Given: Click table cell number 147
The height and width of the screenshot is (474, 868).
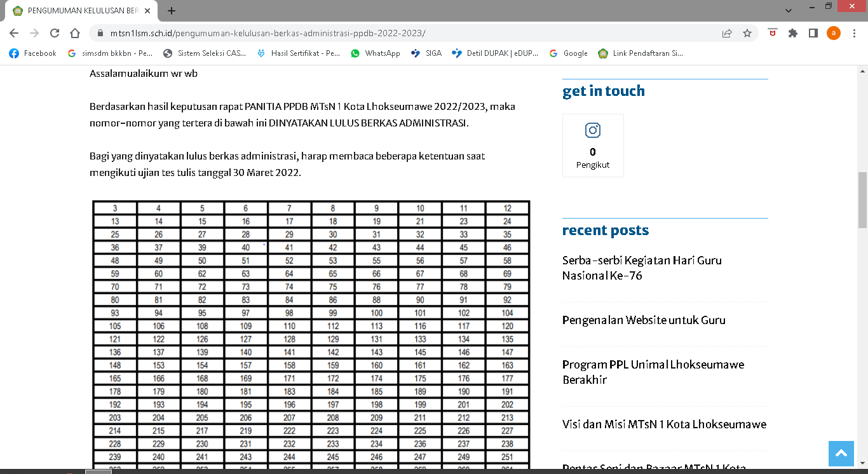Looking at the screenshot, I should tap(507, 352).
